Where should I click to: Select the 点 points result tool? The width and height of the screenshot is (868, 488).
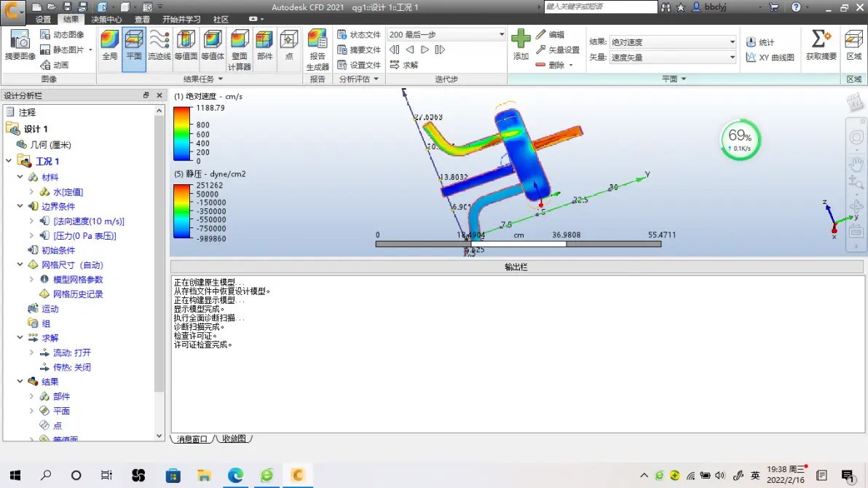tap(289, 45)
